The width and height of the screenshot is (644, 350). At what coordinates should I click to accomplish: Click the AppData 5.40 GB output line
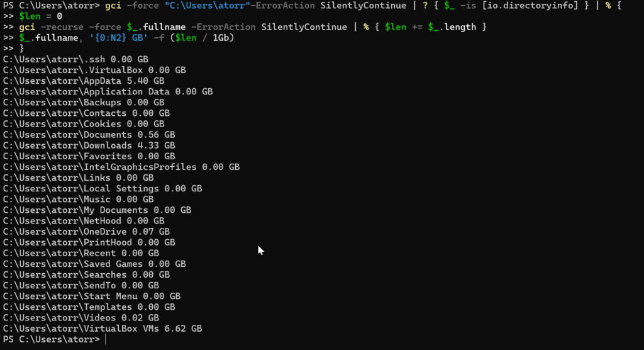tap(84, 81)
